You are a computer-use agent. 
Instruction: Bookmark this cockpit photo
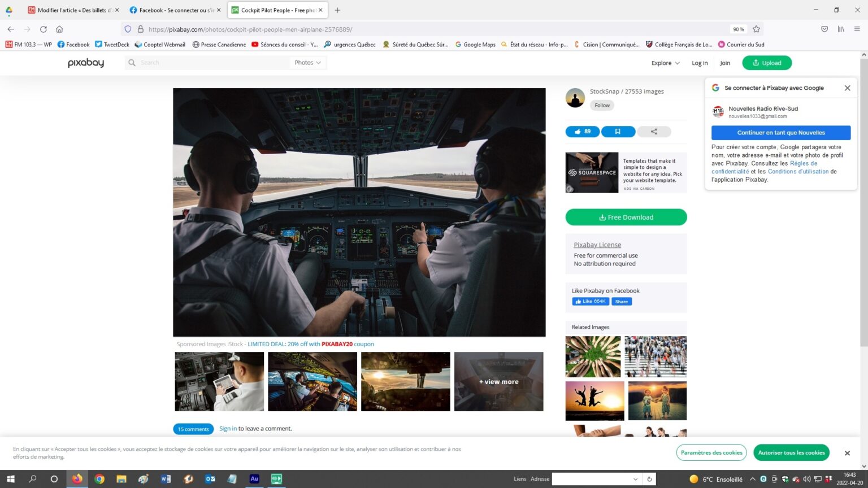[618, 132]
